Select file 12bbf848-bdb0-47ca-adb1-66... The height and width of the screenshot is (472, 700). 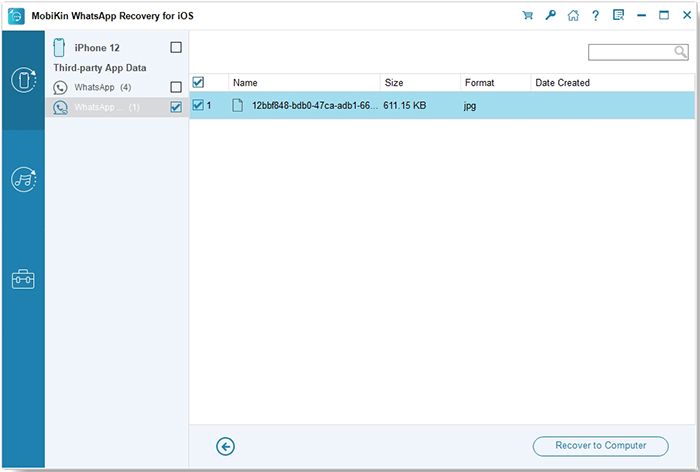[x=315, y=105]
